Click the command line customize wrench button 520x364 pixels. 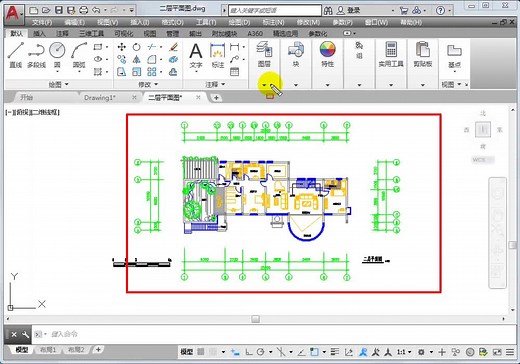point(25,334)
